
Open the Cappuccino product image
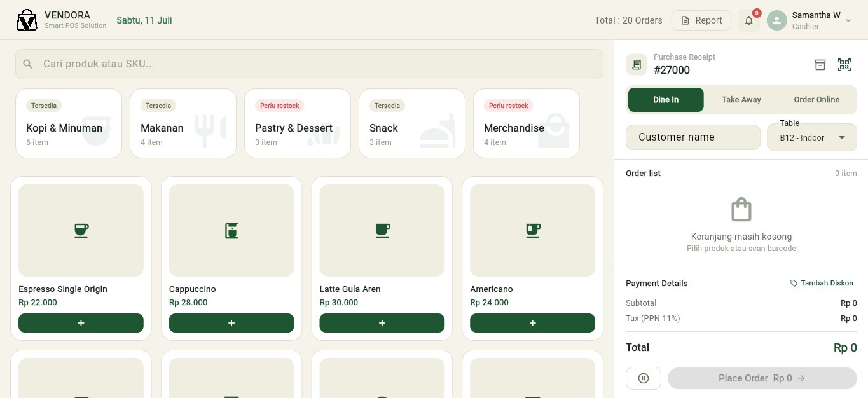pyautogui.click(x=231, y=231)
